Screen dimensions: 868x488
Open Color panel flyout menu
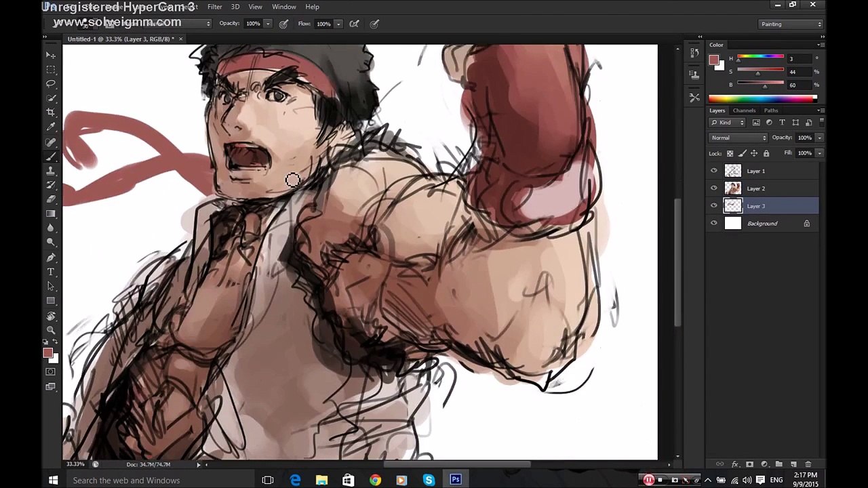821,45
